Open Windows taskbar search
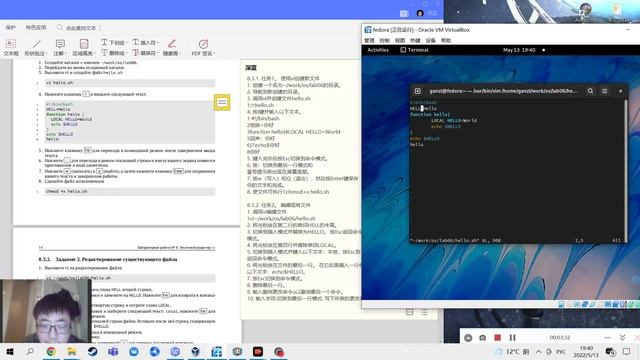The width and height of the screenshot is (640, 360). [x=30, y=351]
